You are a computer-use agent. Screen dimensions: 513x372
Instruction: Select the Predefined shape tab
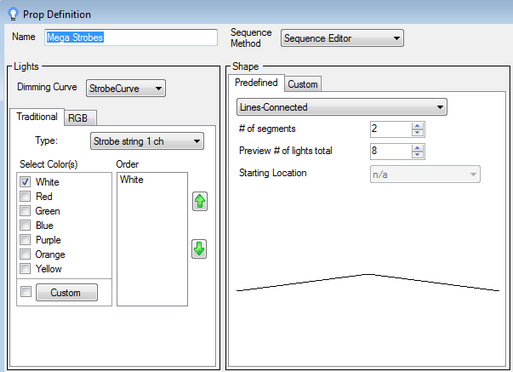click(256, 83)
